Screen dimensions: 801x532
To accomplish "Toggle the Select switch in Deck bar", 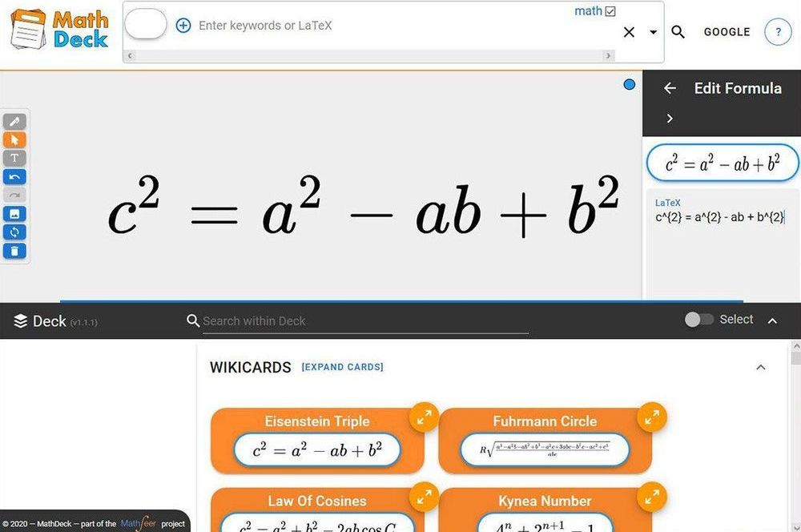I will point(698,320).
